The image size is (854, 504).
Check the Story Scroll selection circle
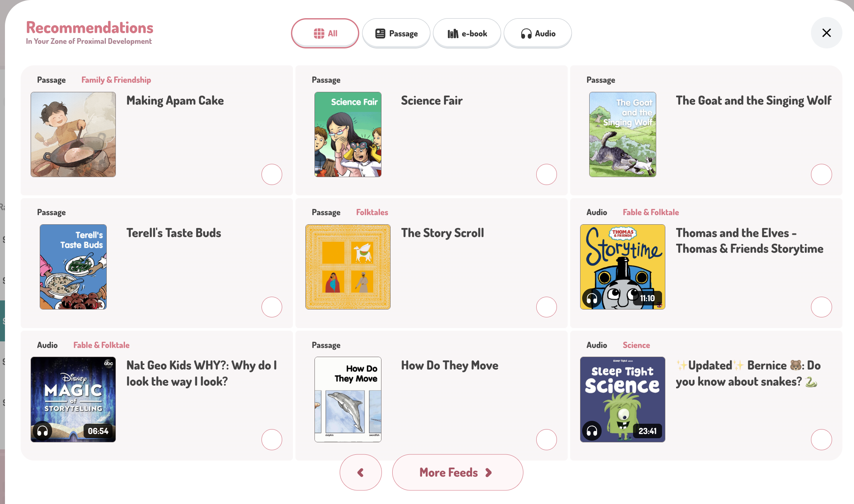[547, 307]
